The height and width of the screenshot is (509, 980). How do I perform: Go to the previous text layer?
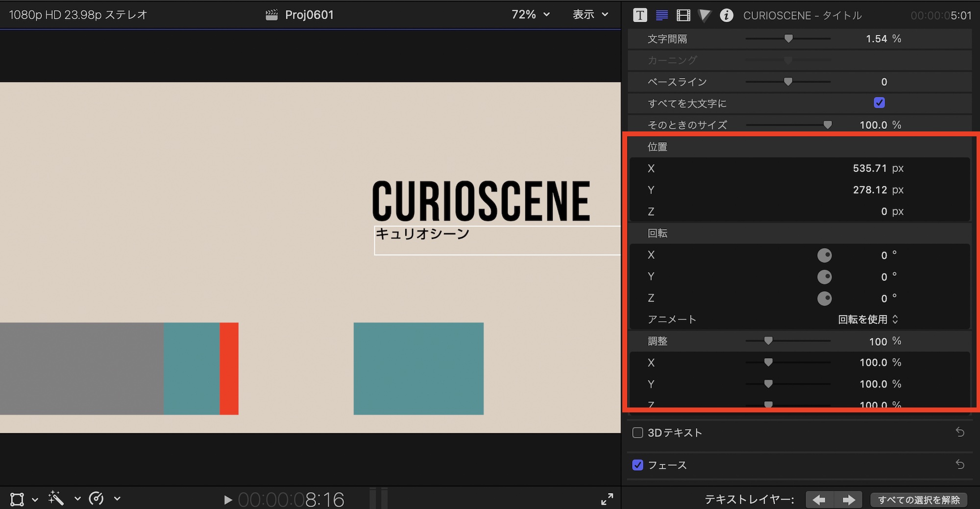coord(819,500)
